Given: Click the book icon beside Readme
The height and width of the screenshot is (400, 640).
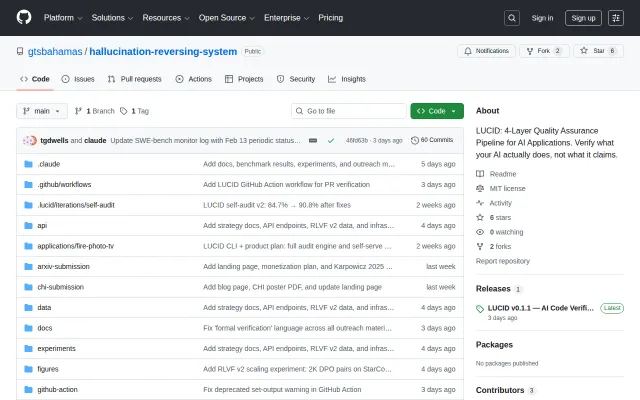Looking at the screenshot, I should pyautogui.click(x=480, y=174).
